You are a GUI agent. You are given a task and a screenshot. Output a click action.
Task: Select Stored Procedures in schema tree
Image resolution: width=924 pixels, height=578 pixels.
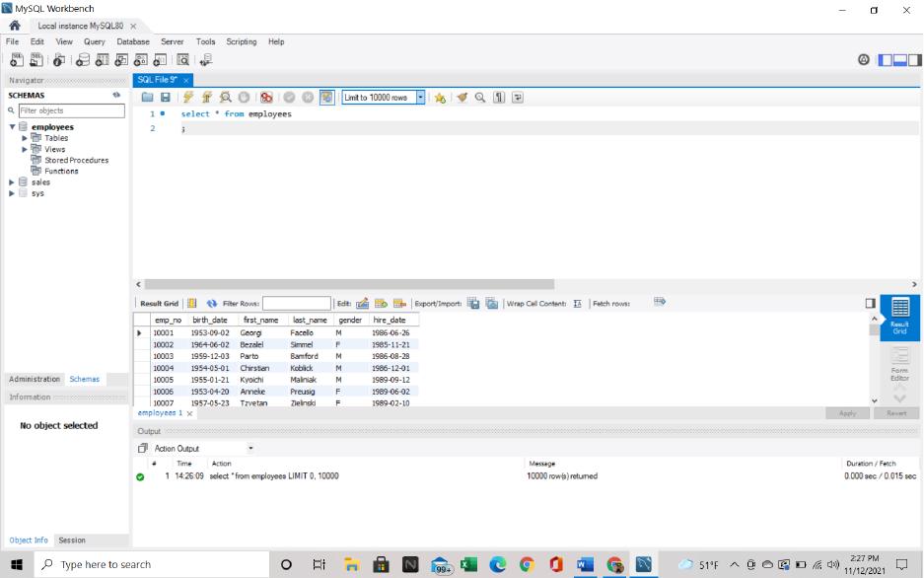coord(77,160)
